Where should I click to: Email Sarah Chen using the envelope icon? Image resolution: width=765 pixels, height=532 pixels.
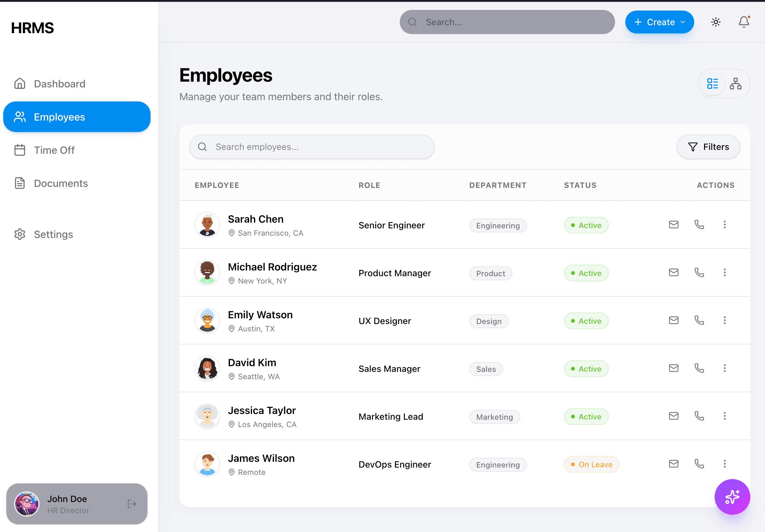[673, 225]
